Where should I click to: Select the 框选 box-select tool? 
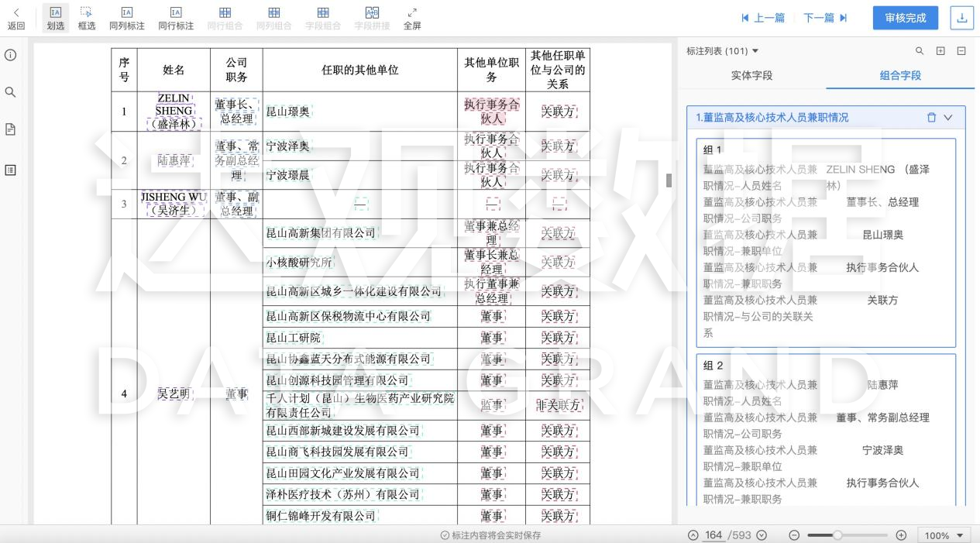pos(87,18)
